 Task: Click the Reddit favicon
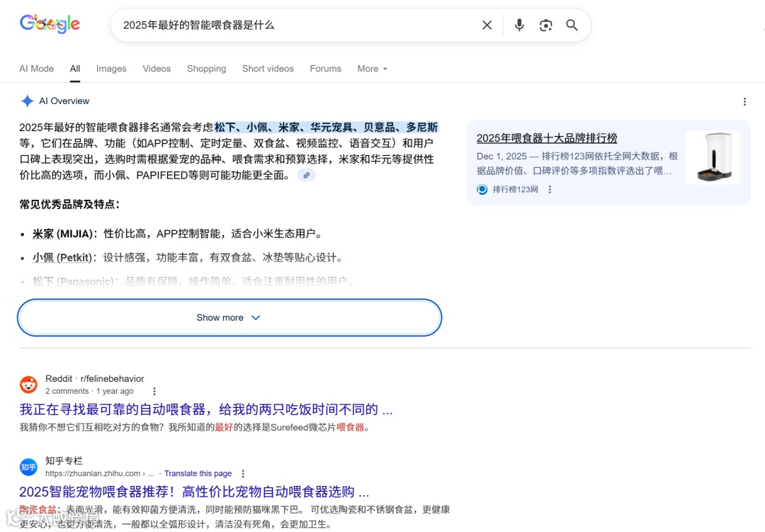click(28, 385)
